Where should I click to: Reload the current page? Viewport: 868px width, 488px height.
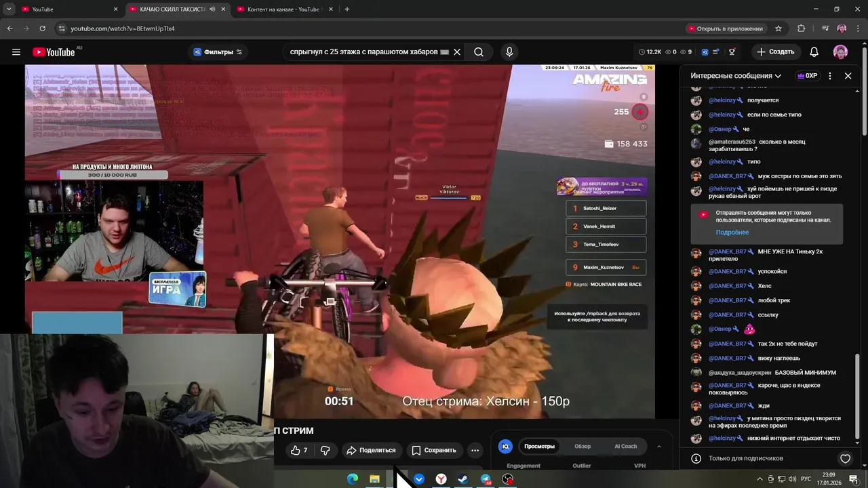pos(42,28)
